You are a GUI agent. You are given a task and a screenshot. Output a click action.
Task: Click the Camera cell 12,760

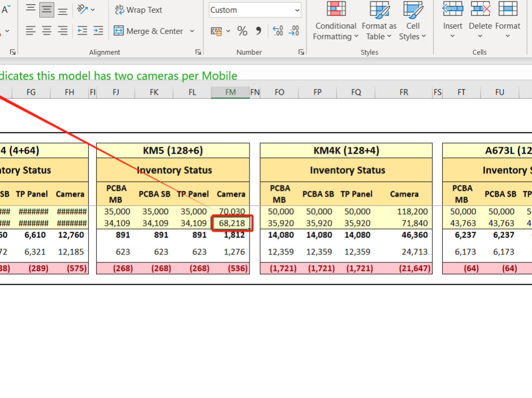click(70, 235)
